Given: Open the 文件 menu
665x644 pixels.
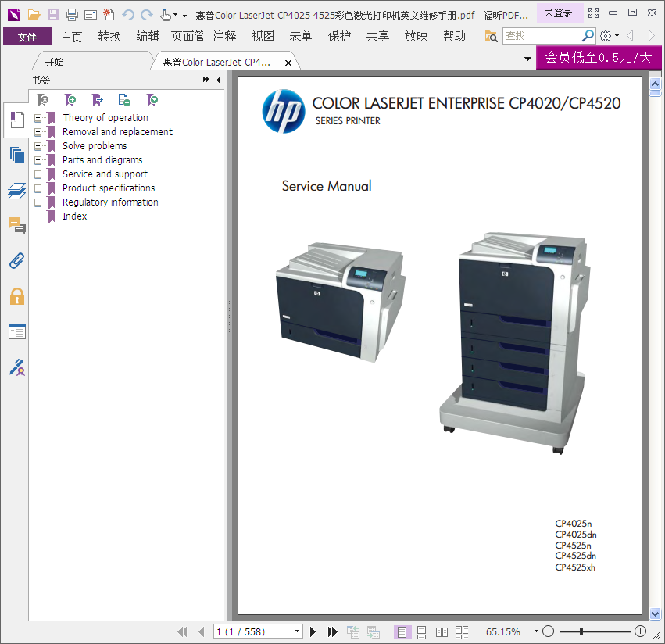Looking at the screenshot, I should click(x=27, y=37).
